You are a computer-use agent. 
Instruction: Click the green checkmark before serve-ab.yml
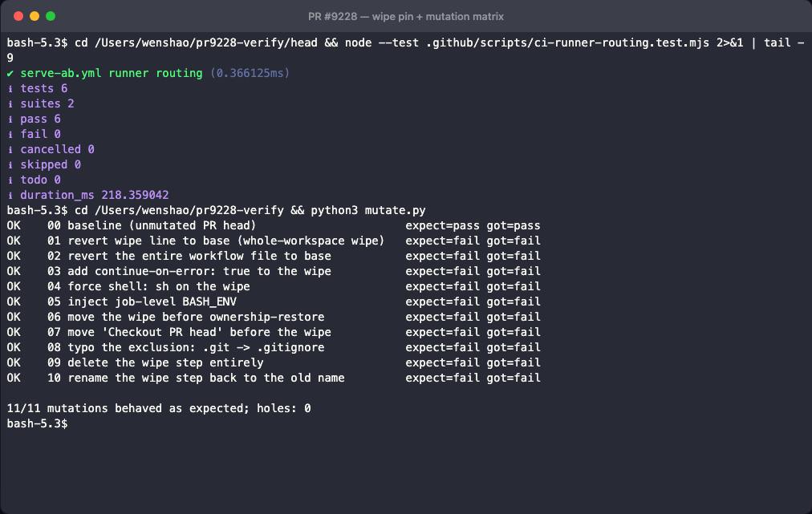(x=10, y=74)
